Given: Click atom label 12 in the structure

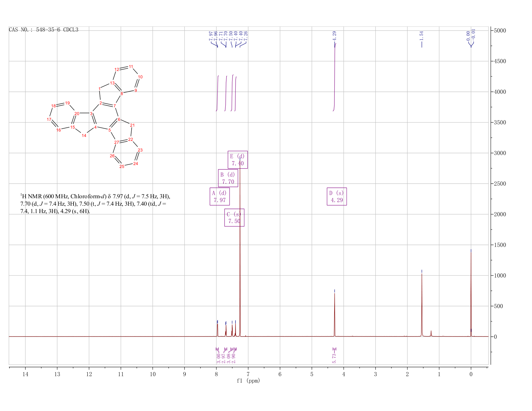Looking at the screenshot, I should tap(117, 69).
